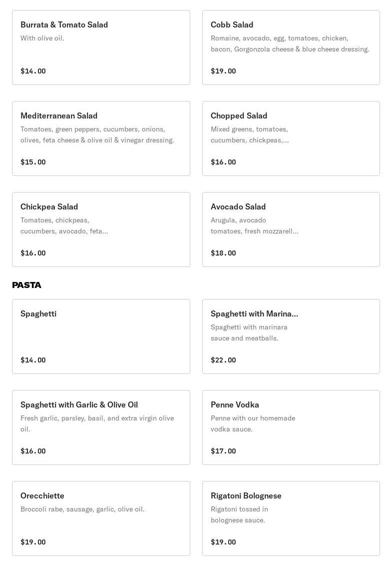Click the PASTA section heading

pos(26,285)
